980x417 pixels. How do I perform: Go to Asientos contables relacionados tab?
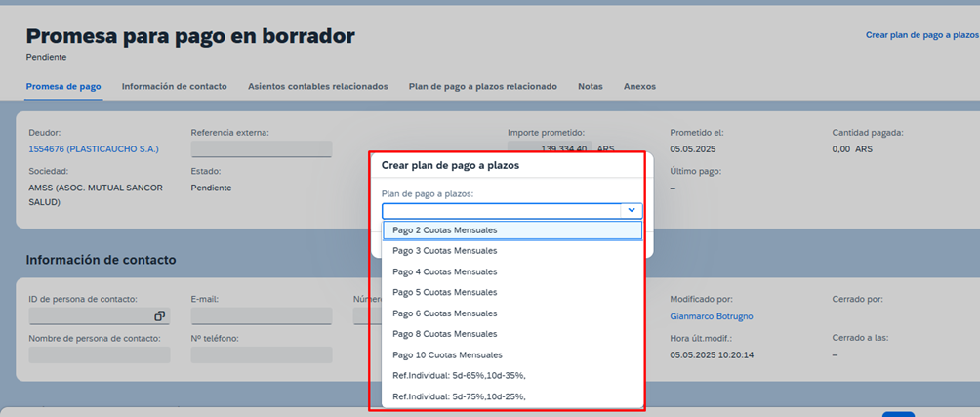(317, 86)
